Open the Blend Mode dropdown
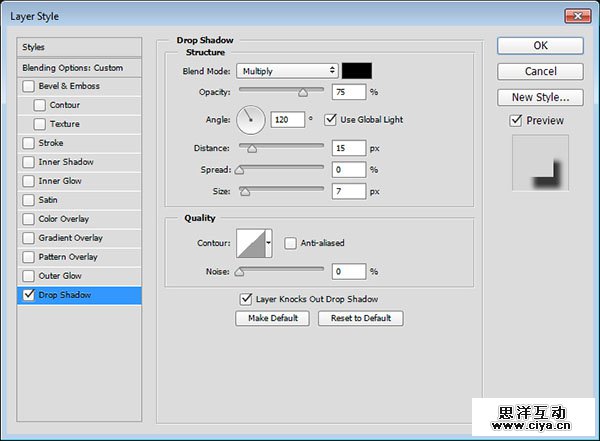 tap(288, 71)
